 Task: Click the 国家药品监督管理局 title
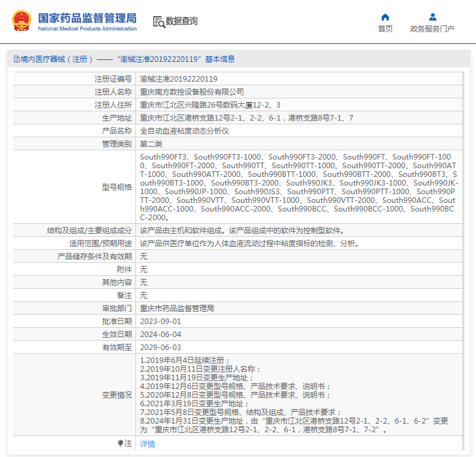(87, 18)
